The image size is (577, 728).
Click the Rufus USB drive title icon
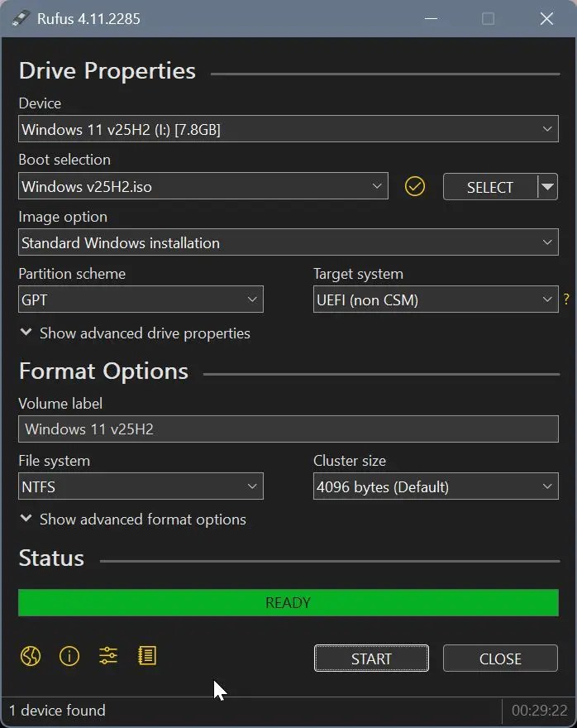tap(21, 18)
